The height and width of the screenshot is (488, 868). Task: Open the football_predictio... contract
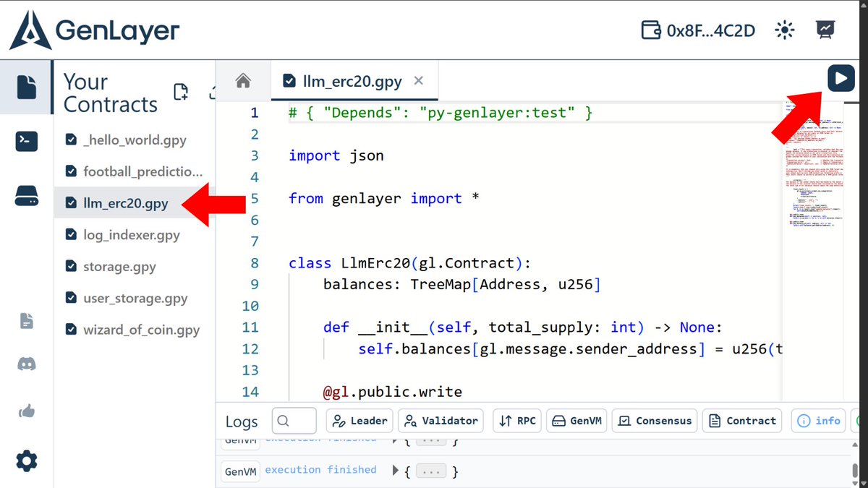pos(134,171)
